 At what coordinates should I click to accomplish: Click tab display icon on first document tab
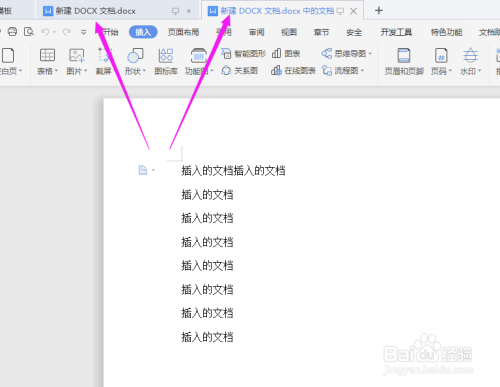175,11
